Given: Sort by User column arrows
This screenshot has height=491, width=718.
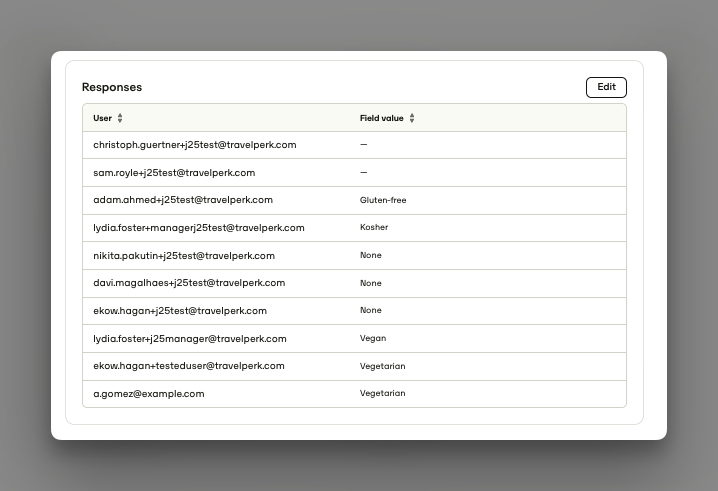Looking at the screenshot, I should coord(120,118).
